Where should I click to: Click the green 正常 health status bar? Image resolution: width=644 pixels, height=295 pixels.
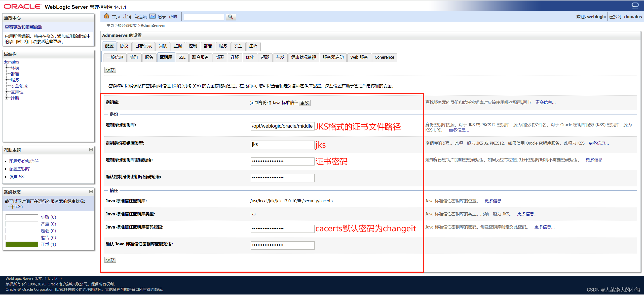coord(21,244)
